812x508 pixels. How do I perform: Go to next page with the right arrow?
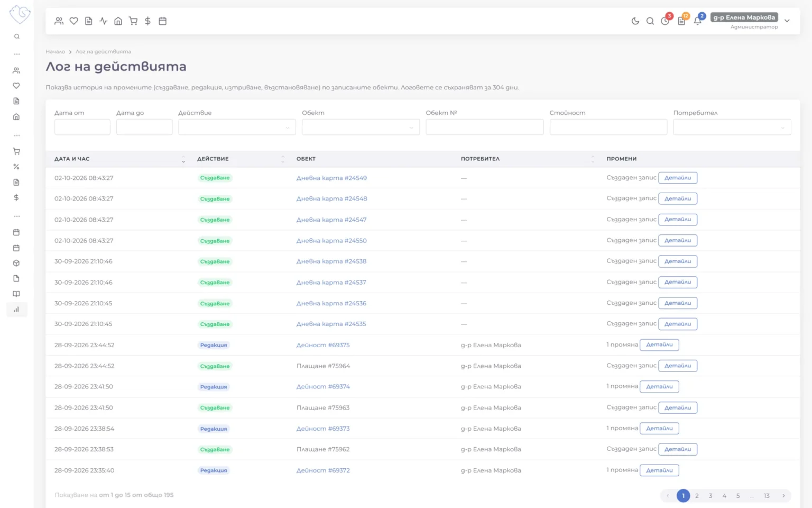coord(783,496)
